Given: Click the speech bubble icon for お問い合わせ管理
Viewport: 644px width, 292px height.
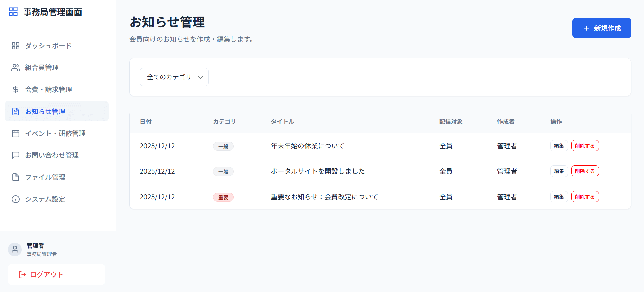Looking at the screenshot, I should click(15, 155).
